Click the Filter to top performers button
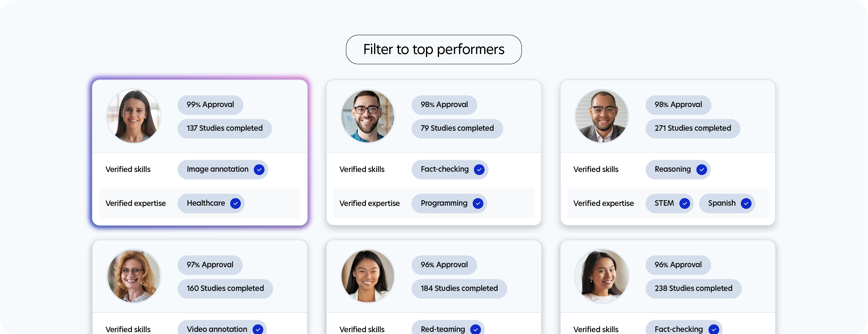 coord(434,49)
